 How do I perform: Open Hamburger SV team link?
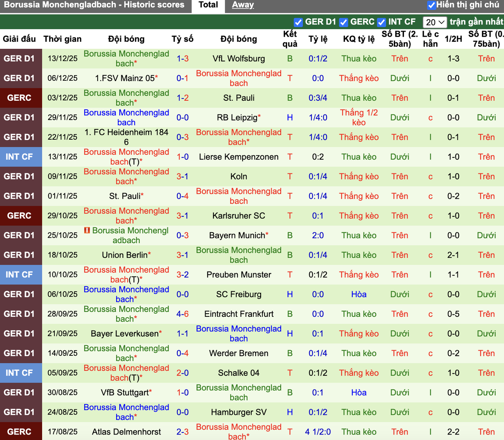click(x=239, y=413)
